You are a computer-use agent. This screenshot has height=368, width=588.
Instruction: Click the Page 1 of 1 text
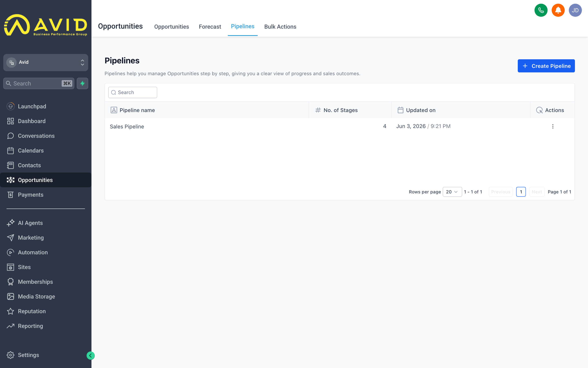(559, 192)
